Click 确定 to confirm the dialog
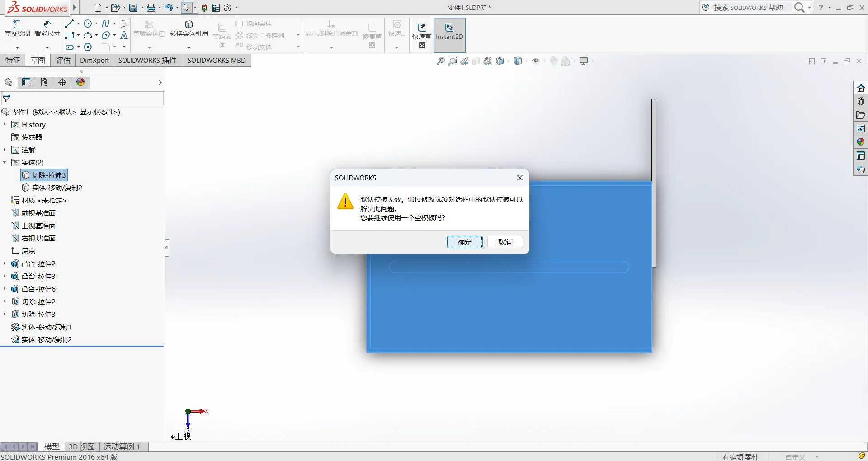This screenshot has height=461, width=868. [x=465, y=242]
